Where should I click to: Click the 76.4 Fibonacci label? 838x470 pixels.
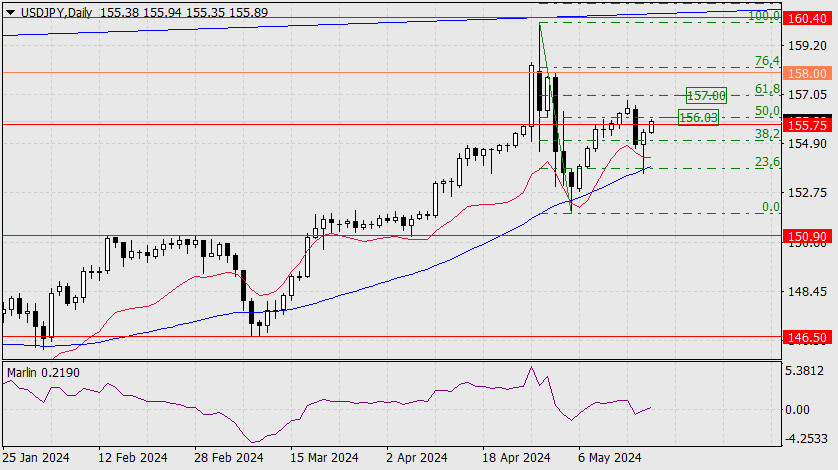click(x=767, y=61)
